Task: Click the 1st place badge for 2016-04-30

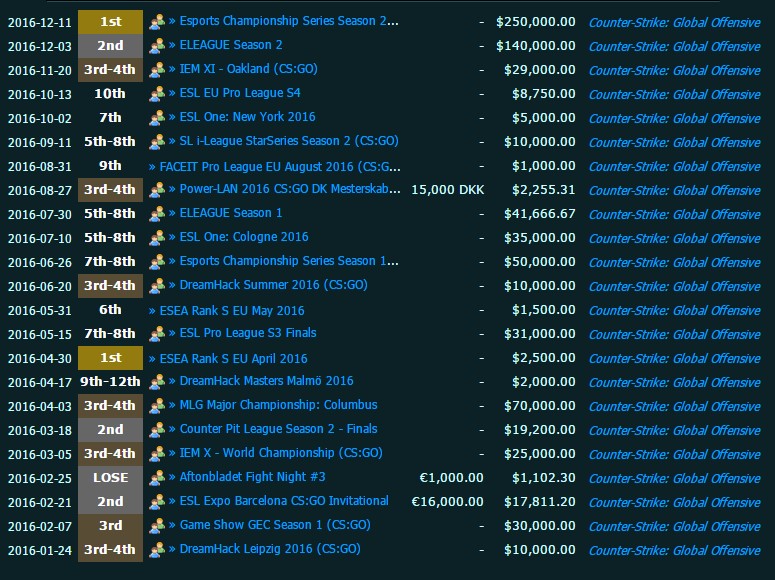Action: coord(110,357)
